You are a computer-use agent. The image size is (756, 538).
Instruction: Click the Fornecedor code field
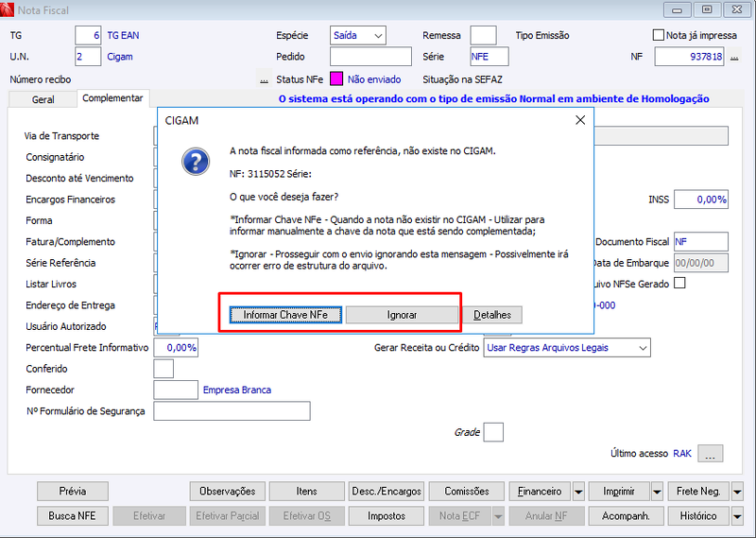tap(176, 390)
